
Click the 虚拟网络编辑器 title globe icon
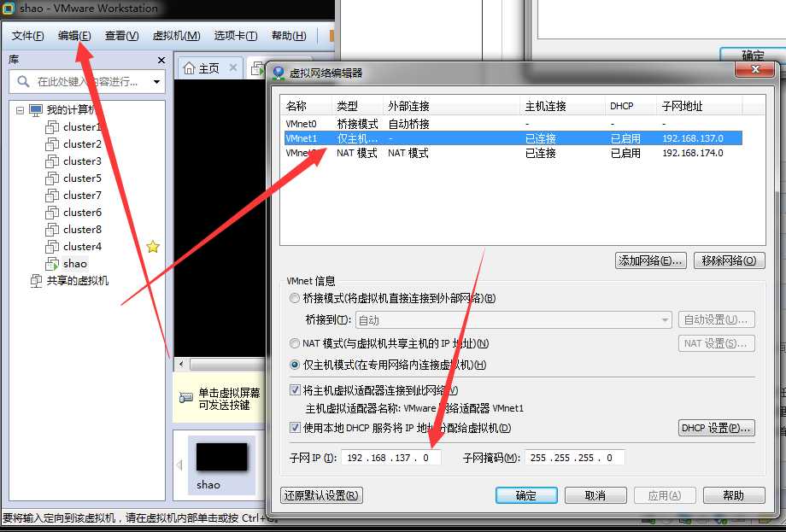(279, 73)
